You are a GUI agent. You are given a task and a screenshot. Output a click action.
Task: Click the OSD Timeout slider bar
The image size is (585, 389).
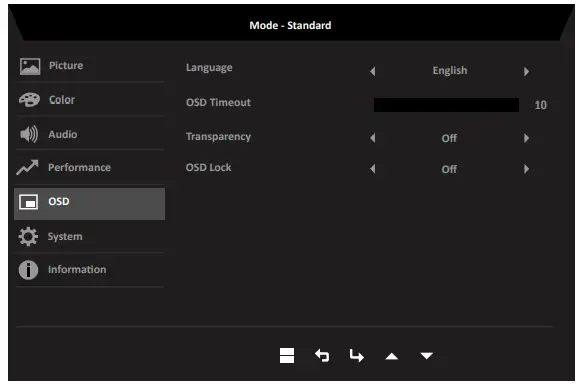point(446,105)
